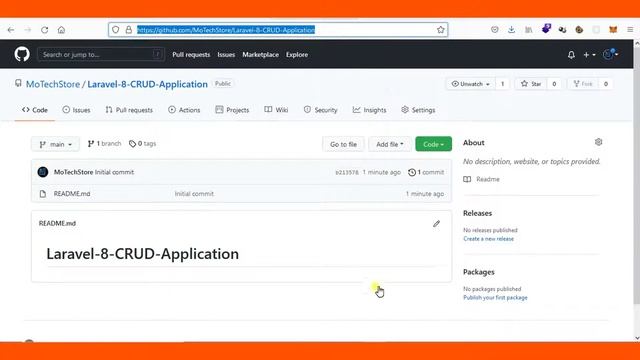
Task: Expand the Unwatch dropdown
Action: point(470,84)
